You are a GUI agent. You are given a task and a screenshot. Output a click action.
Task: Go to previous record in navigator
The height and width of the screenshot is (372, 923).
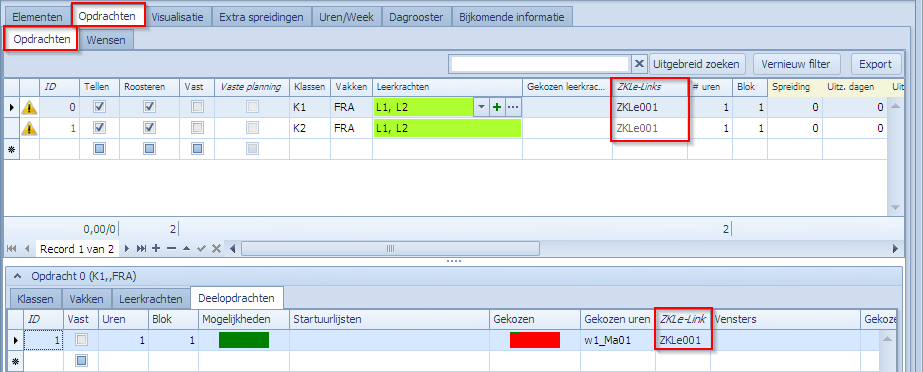click(26, 249)
